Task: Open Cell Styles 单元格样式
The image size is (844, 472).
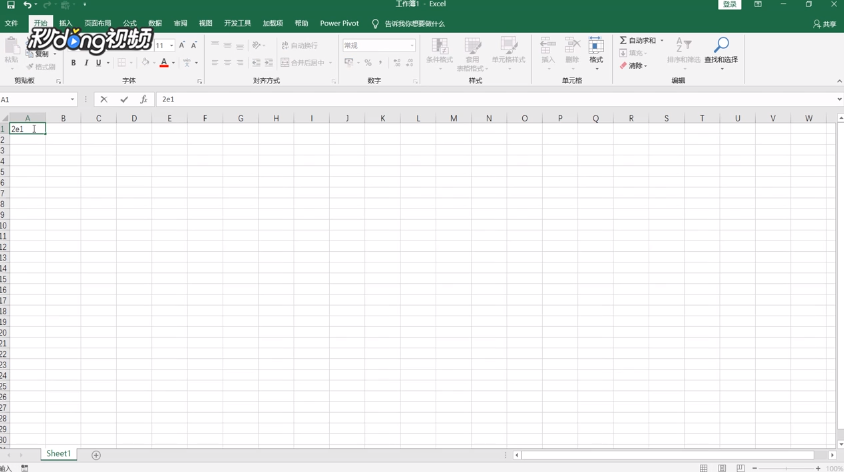Action: [508, 53]
